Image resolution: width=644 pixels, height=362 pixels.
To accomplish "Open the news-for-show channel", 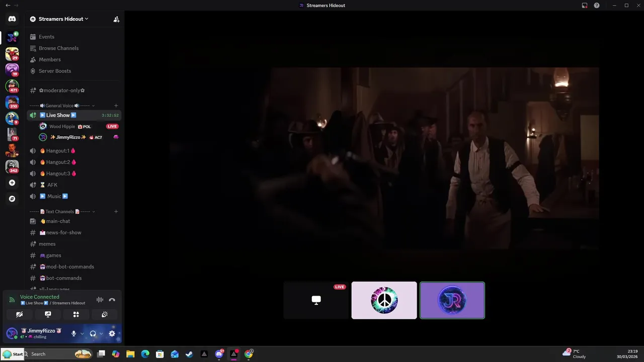I will click(x=74, y=233).
